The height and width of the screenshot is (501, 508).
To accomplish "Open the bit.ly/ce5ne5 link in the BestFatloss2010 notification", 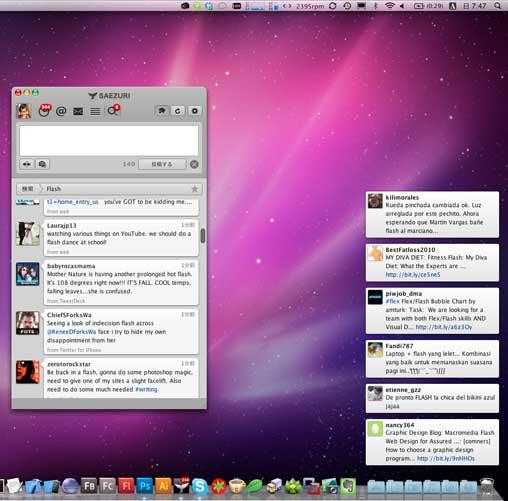I will (413, 275).
